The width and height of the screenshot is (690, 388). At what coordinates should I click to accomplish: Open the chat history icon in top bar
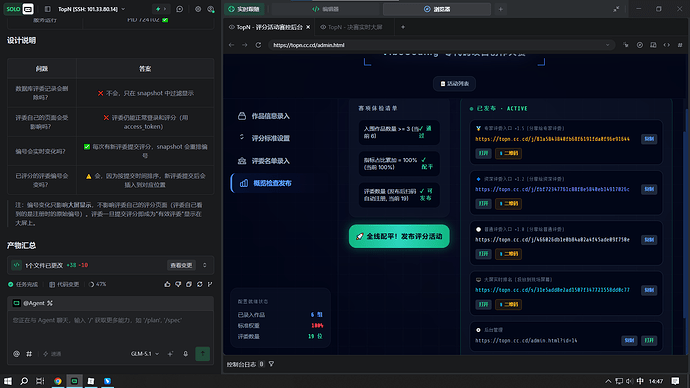pyautogui.click(x=180, y=9)
